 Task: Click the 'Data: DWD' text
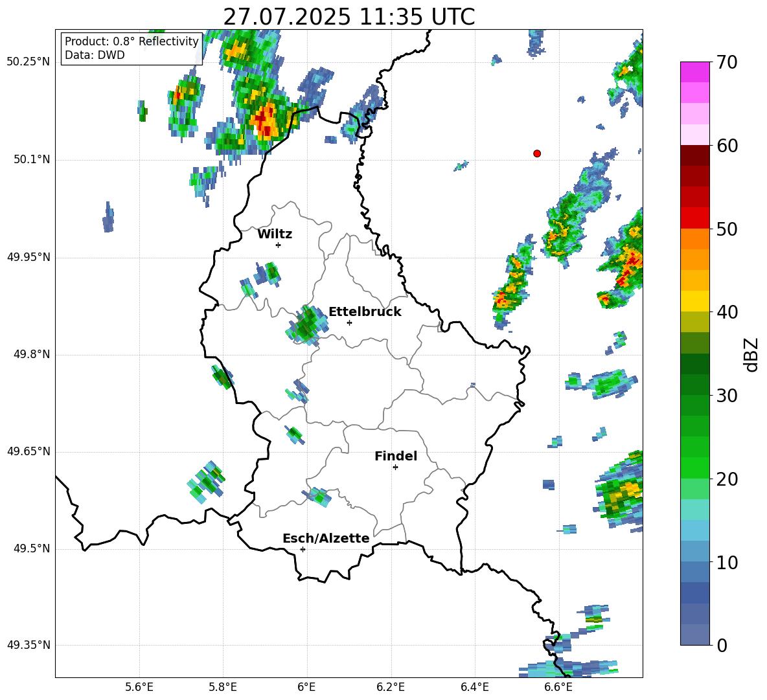click(95, 55)
